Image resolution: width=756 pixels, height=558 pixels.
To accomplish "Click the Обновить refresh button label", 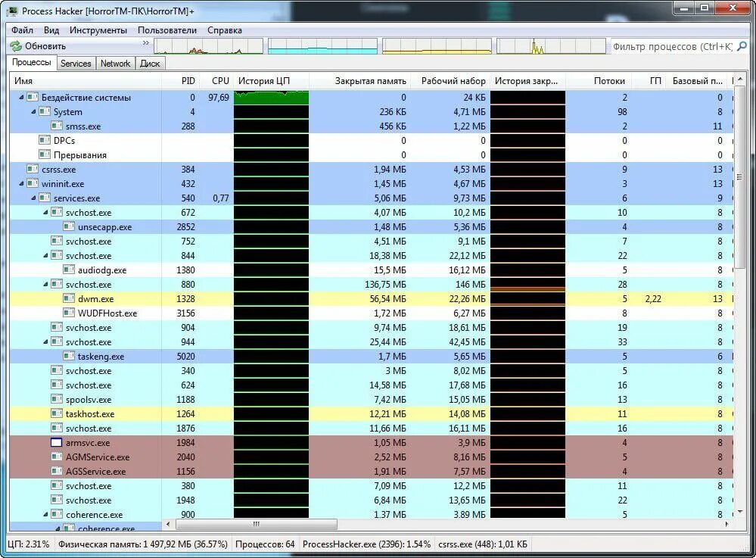I will [x=45, y=46].
